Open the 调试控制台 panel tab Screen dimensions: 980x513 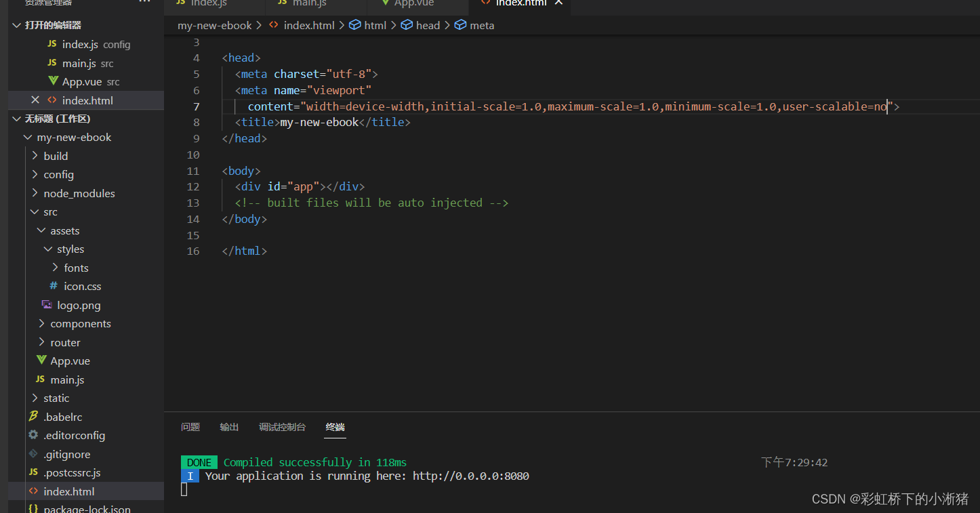(x=282, y=427)
